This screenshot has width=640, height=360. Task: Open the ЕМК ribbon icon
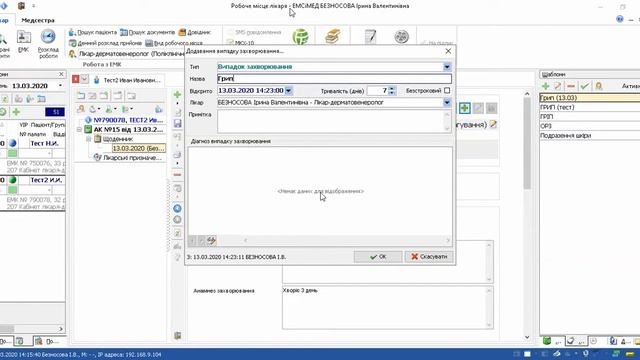click(23, 41)
